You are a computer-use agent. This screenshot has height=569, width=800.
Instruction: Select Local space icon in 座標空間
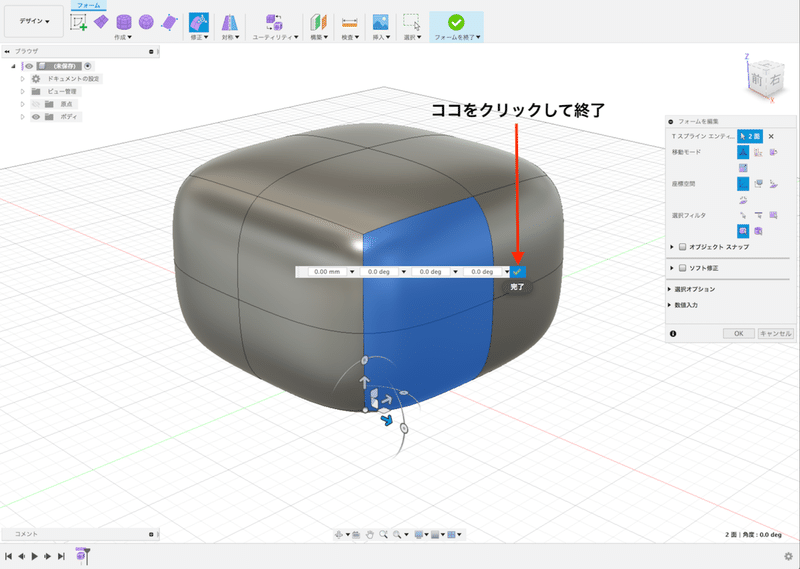coord(773,184)
